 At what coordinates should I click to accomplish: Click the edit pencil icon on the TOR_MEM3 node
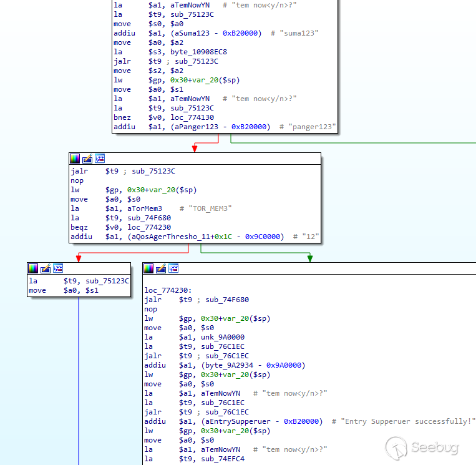(87, 159)
